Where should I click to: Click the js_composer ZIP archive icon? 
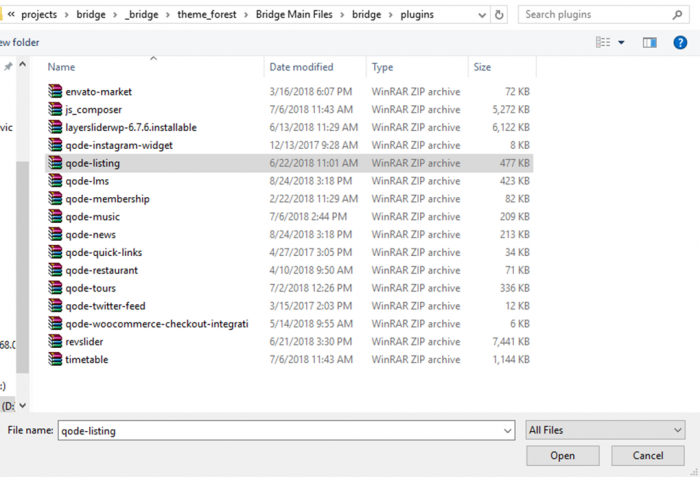click(55, 109)
